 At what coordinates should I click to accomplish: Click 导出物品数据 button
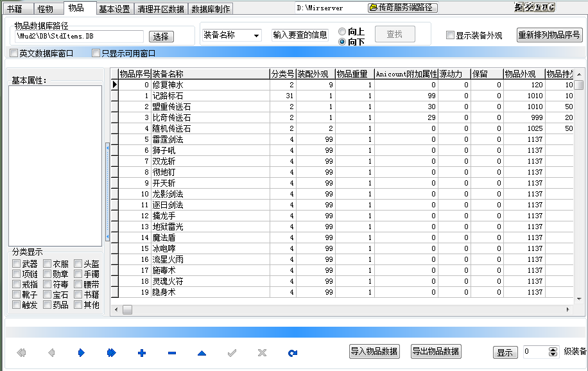tap(436, 352)
